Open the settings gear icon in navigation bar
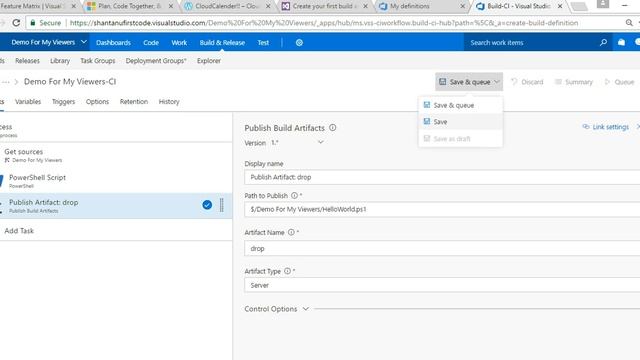Screen dimensions: 640x360 click(299, 42)
